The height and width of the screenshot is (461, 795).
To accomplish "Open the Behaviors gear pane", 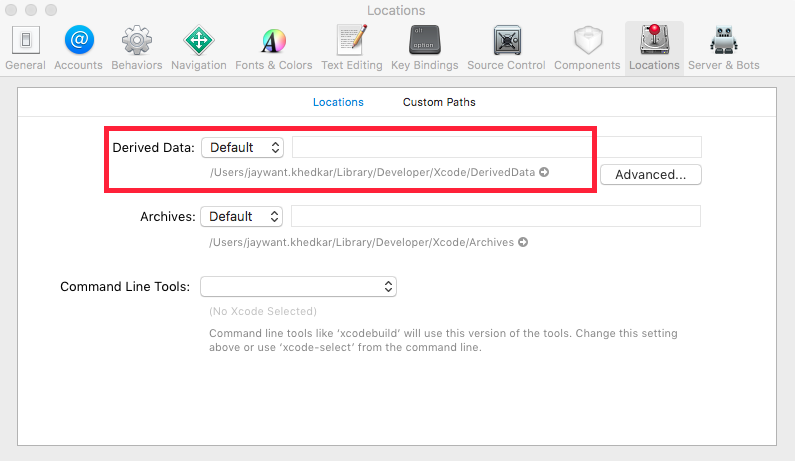I will [137, 48].
